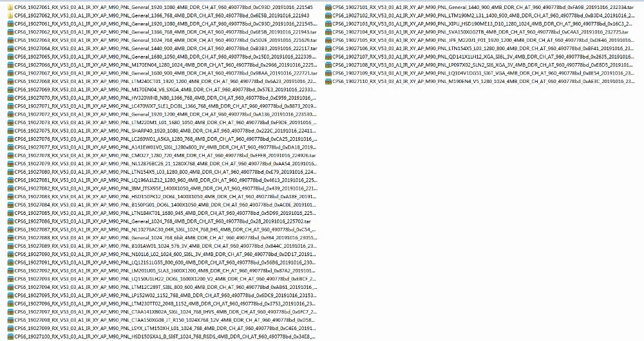Click archive icon of CPS6_19027066 M170EN04 file
Image resolution: width=644 pixels, height=341 pixels.
(x=11, y=65)
